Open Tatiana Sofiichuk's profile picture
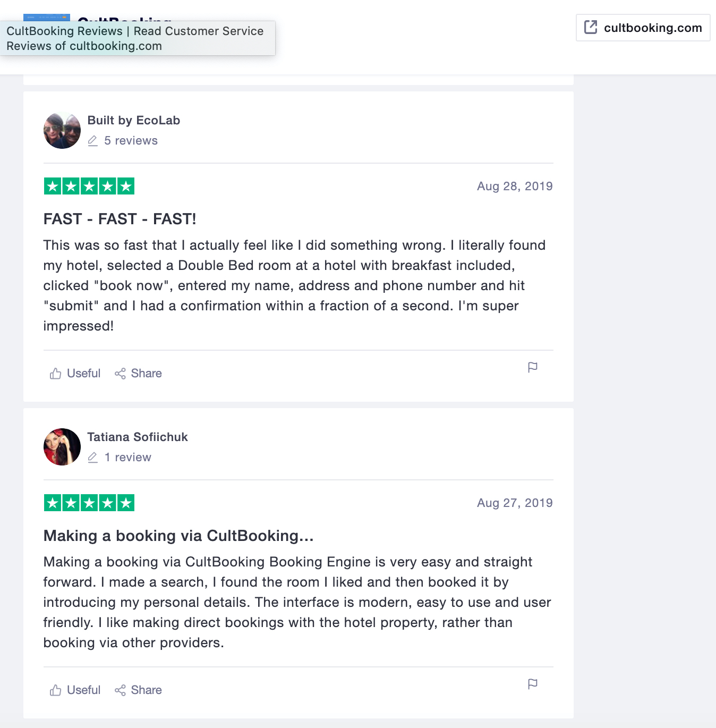The width and height of the screenshot is (716, 728). pos(62,447)
